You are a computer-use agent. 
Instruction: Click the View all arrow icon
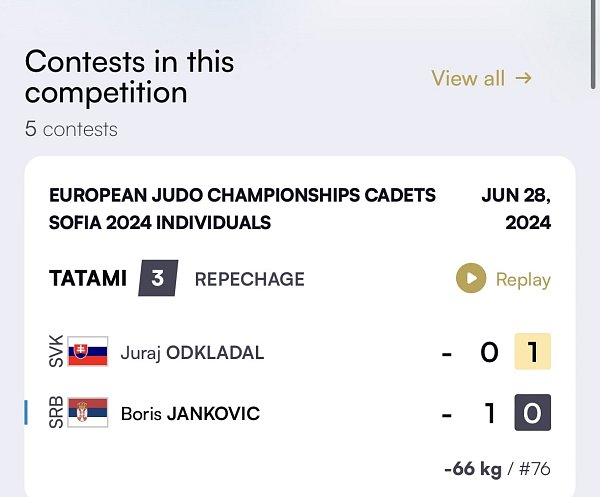(x=523, y=78)
